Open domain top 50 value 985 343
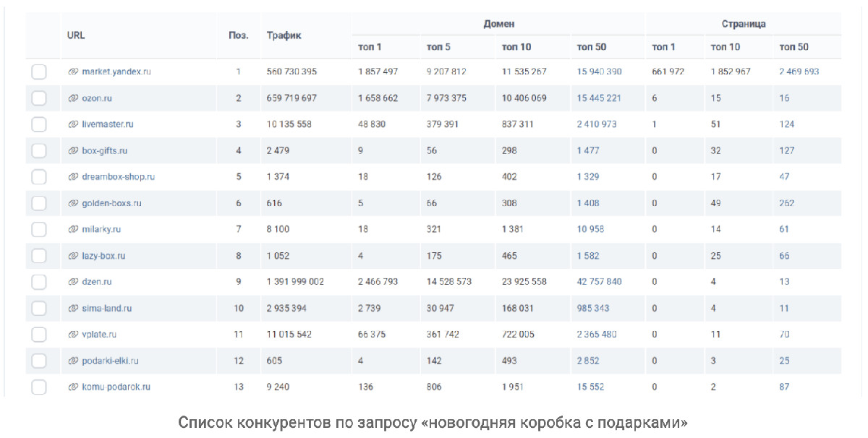Screen dimensions: 868x438 (593, 308)
